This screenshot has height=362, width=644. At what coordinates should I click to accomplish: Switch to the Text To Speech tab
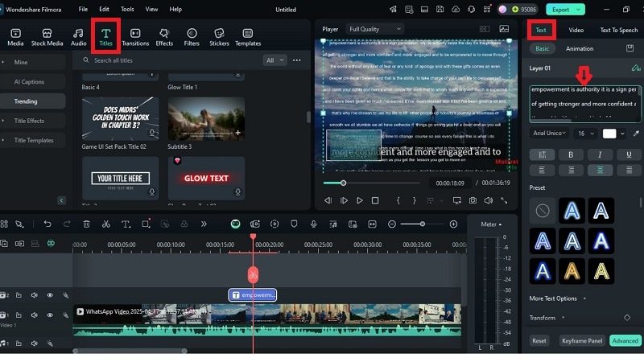[618, 30]
